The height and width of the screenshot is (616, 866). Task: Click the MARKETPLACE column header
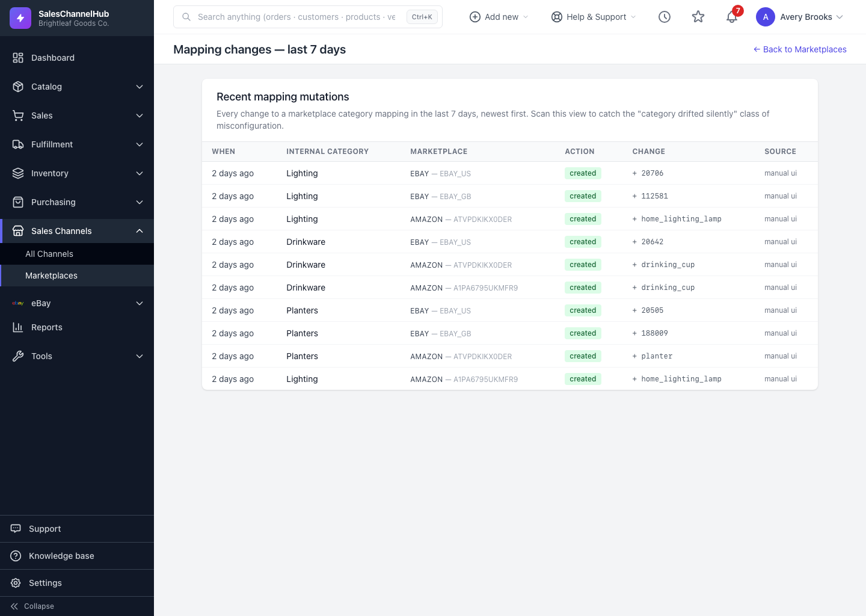click(439, 152)
